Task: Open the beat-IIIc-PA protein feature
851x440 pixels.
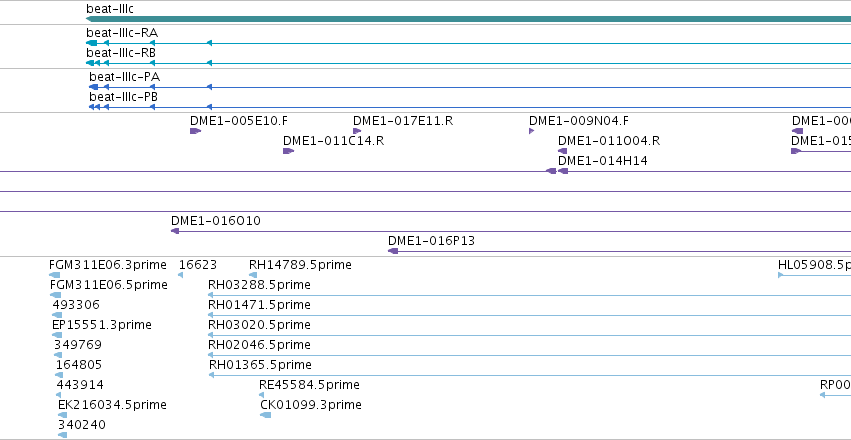Action: click(470, 87)
